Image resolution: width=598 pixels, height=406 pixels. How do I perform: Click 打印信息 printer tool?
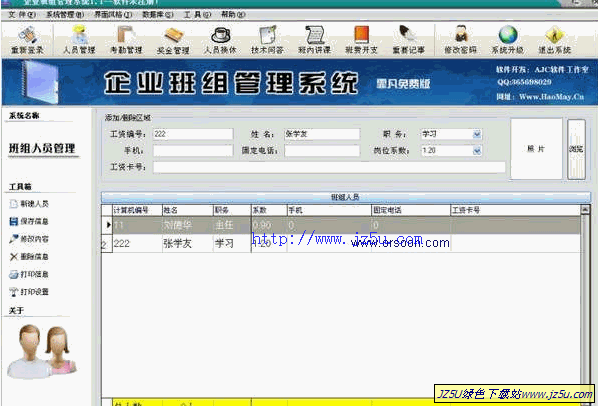coord(29,274)
